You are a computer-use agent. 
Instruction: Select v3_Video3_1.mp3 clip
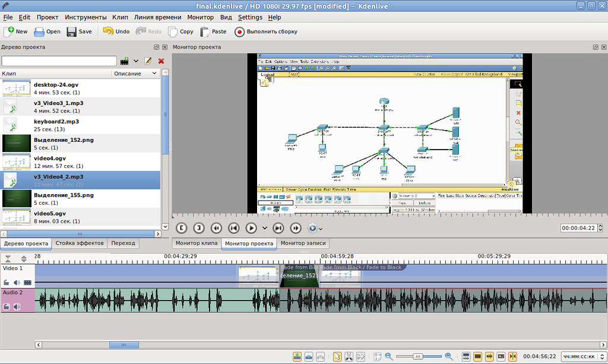81,107
